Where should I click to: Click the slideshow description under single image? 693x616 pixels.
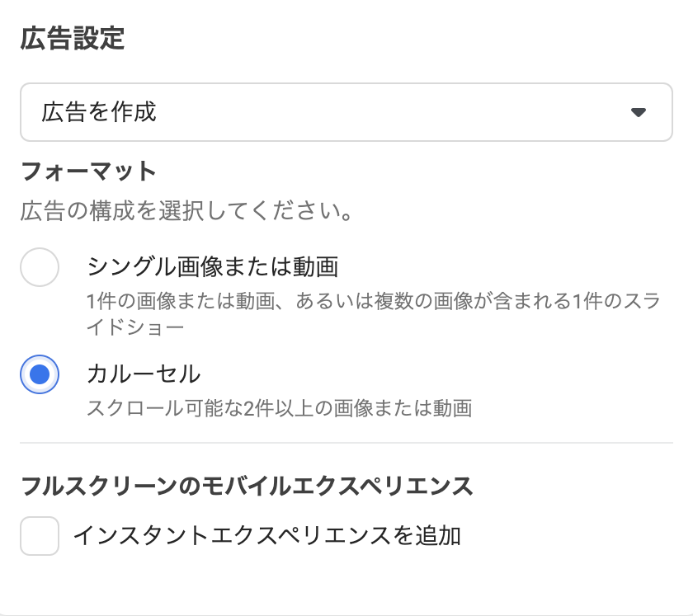pyautogui.click(x=330, y=309)
